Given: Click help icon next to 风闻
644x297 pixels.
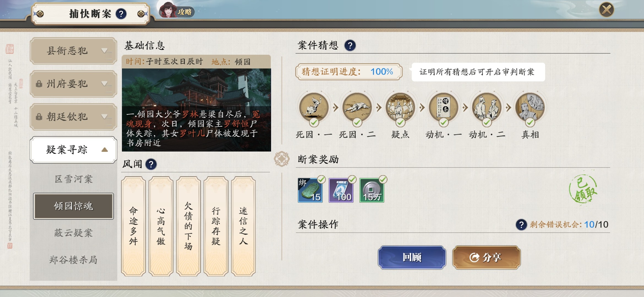Looking at the screenshot, I should point(151,164).
